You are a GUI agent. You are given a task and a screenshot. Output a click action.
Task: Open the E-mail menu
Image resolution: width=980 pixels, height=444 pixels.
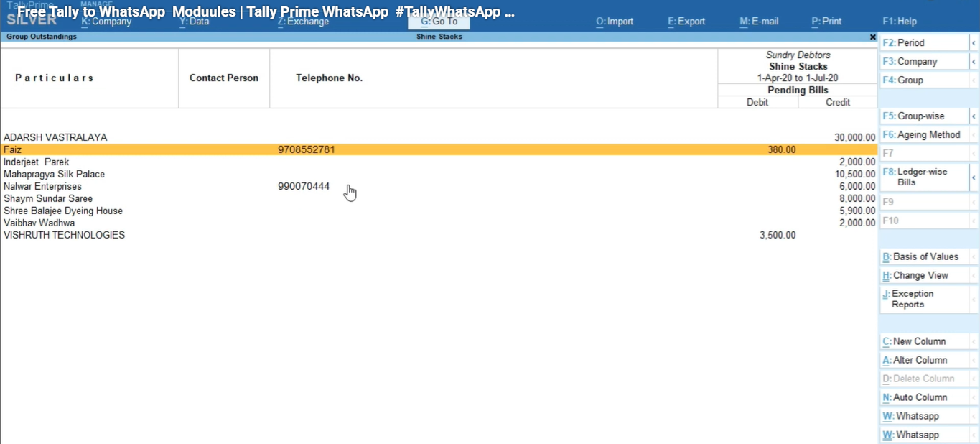click(759, 22)
